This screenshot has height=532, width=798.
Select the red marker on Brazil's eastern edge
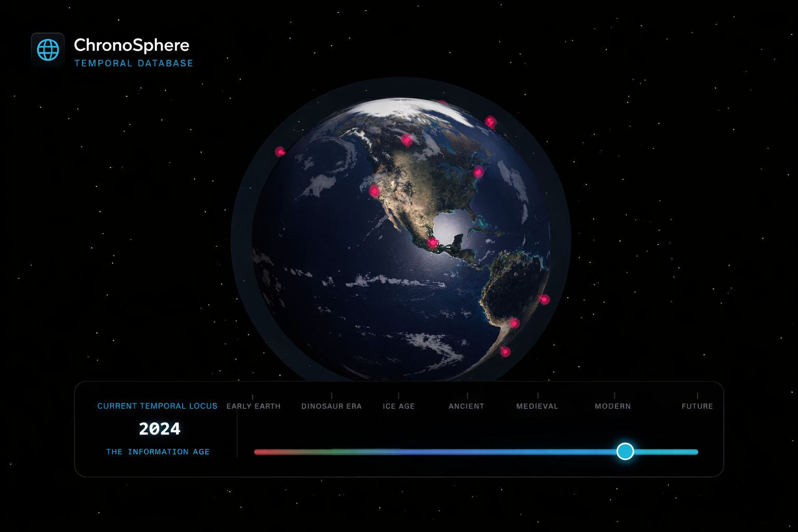[544, 299]
